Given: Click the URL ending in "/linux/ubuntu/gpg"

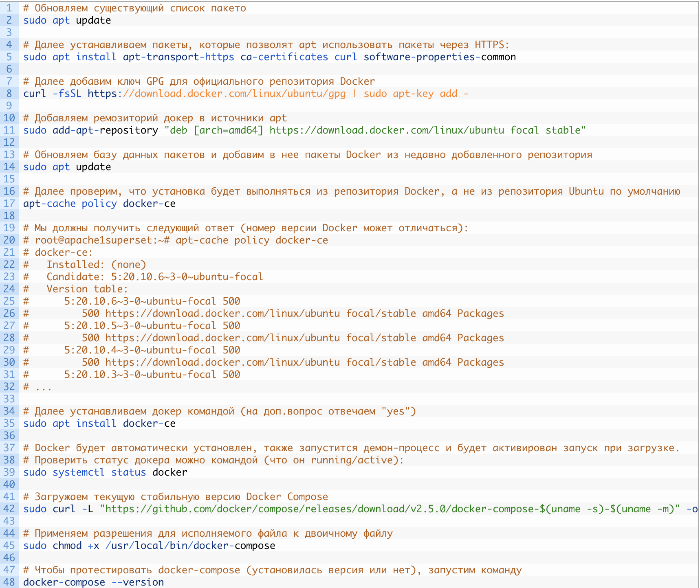Looking at the screenshot, I should 216,94.
